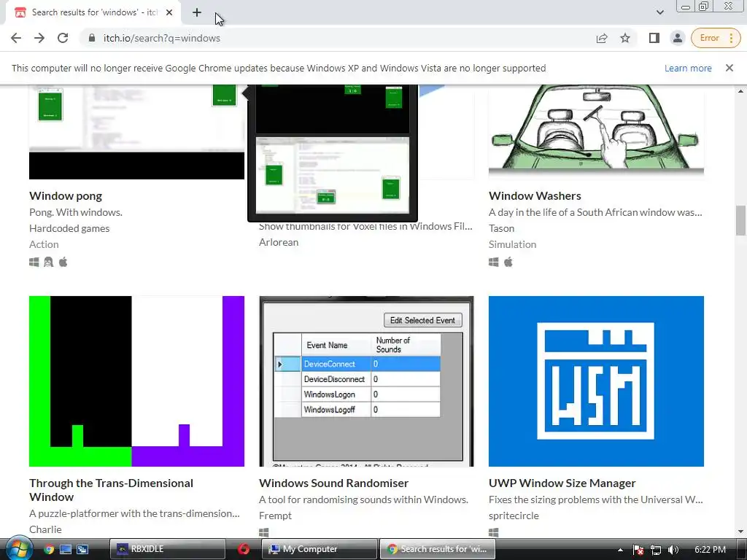
Task: Open the Arlorean author page
Action: (x=279, y=242)
